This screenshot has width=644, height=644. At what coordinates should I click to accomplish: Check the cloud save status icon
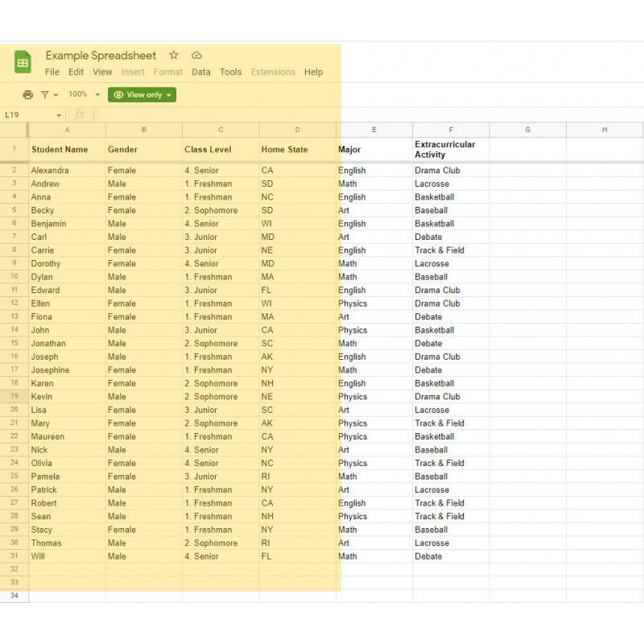(x=196, y=55)
